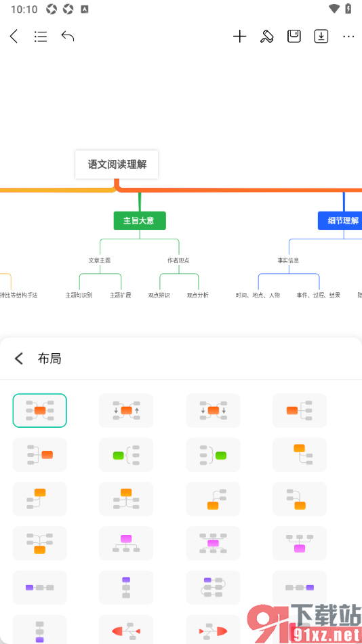
Task: Choose orange tree layout branching down-left
Action: pos(39,499)
